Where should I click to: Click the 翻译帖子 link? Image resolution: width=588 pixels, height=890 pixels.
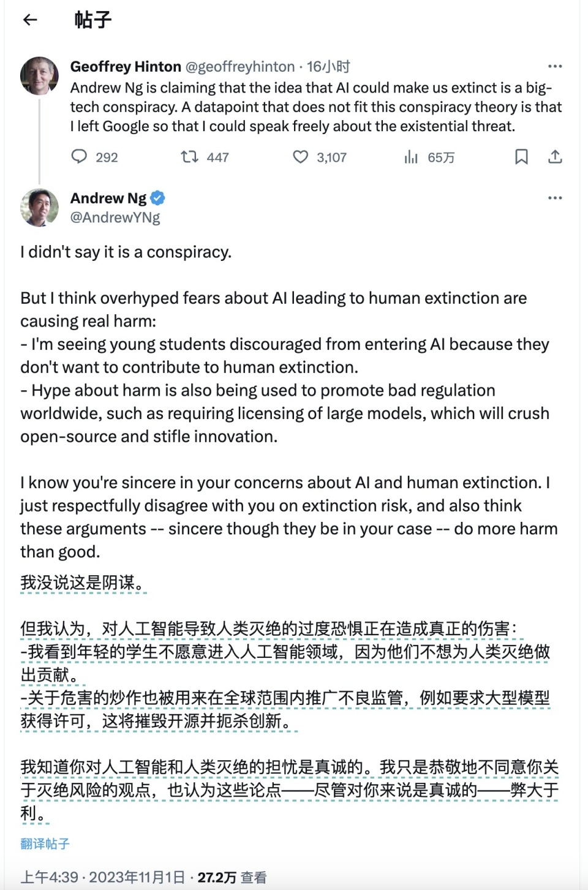(x=44, y=843)
